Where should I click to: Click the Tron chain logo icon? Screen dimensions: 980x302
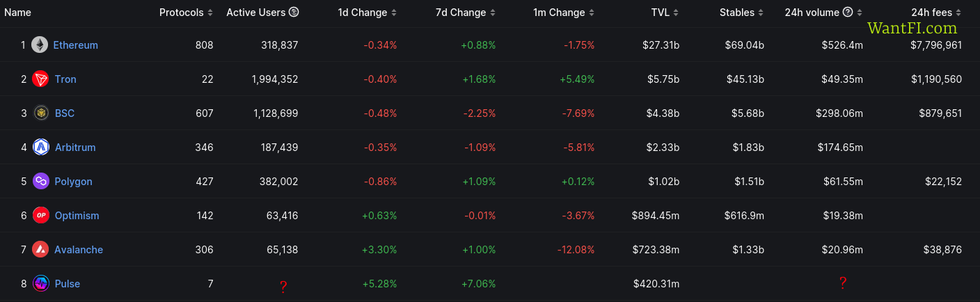[40, 79]
